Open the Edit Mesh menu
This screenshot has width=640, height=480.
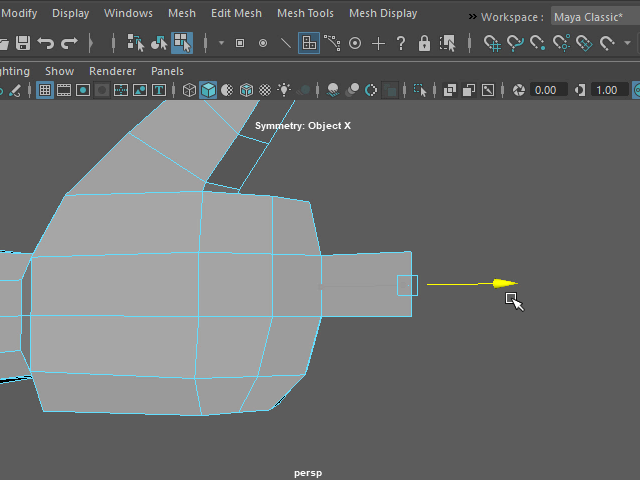coord(236,14)
